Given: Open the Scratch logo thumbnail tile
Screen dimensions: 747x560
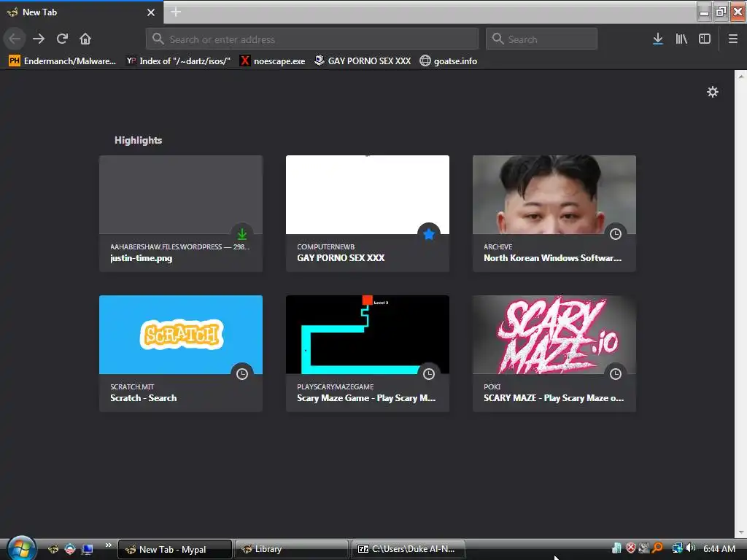Looking at the screenshot, I should point(181,334).
